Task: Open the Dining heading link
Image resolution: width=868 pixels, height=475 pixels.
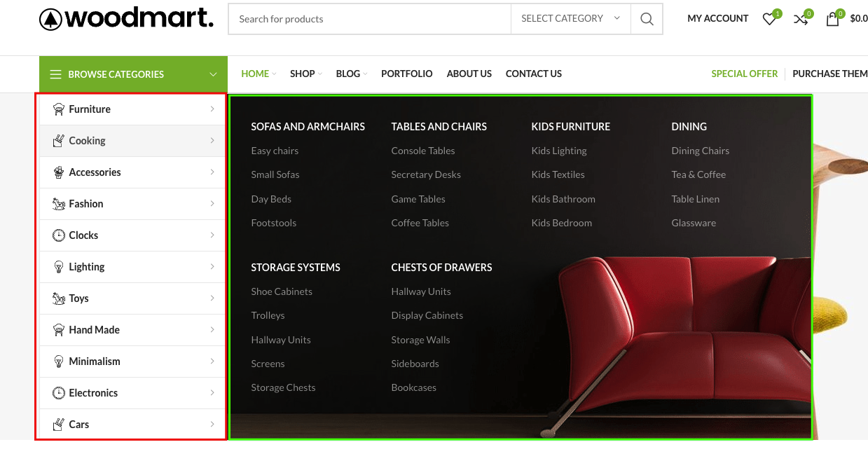Action: (689, 127)
